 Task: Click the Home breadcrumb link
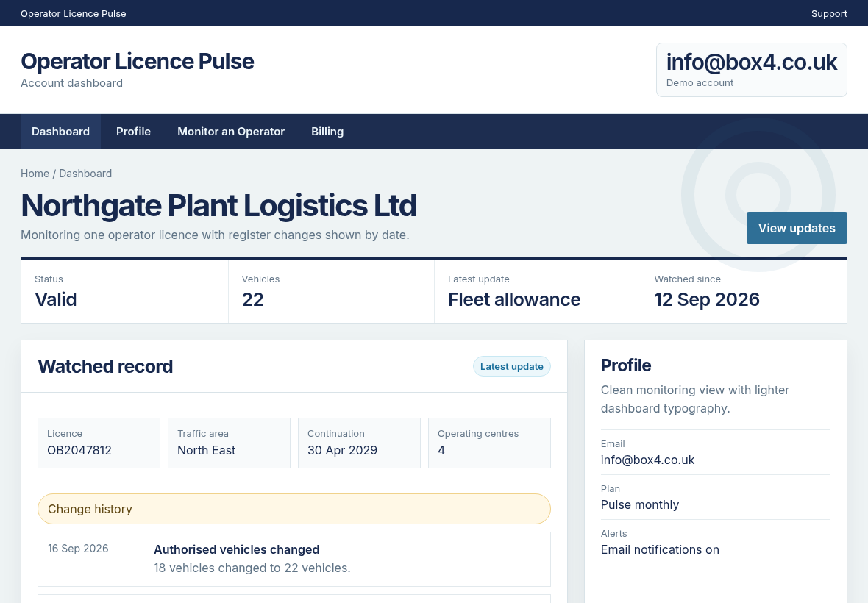35,173
